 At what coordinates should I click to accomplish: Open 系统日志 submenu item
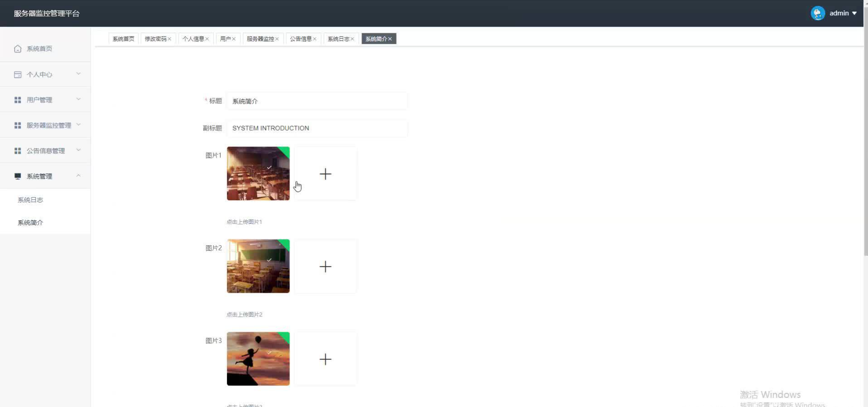point(45,200)
